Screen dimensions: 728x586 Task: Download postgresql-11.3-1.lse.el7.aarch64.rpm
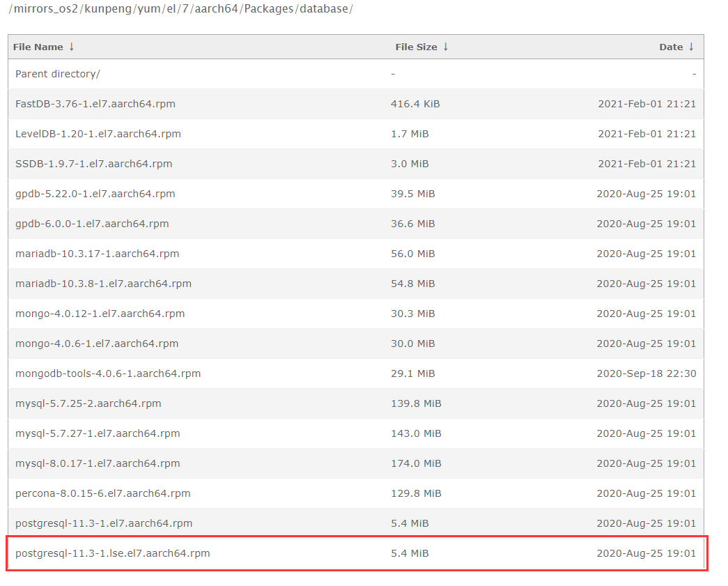click(112, 553)
